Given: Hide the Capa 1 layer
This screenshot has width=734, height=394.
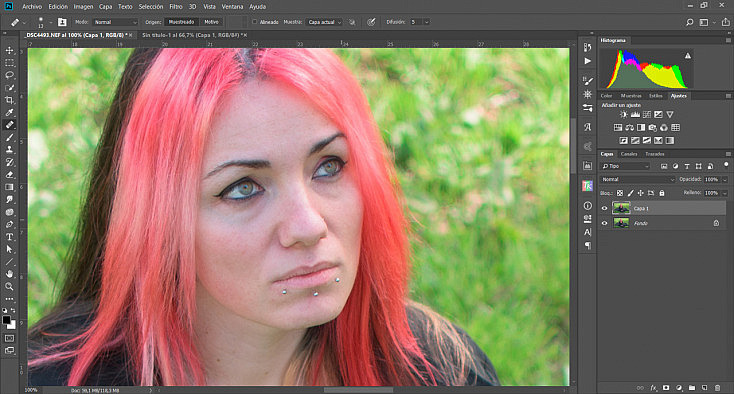Looking at the screenshot, I should [604, 209].
